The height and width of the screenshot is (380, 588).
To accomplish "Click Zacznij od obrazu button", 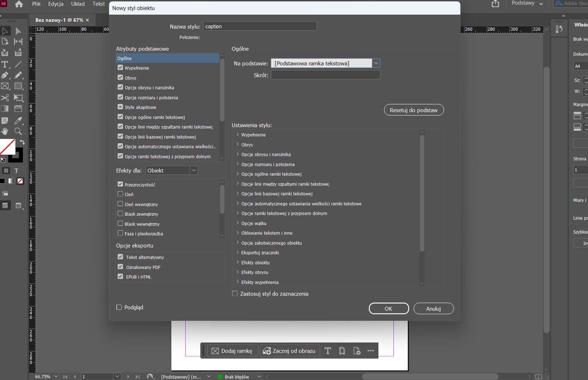I will [290, 351].
